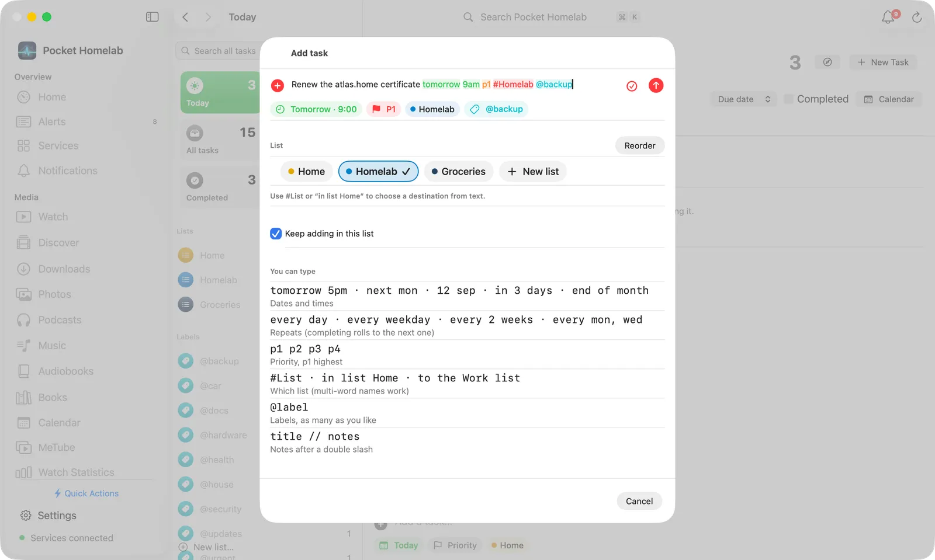Image resolution: width=935 pixels, height=560 pixels.
Task: Open Watch Statistics in the sidebar
Action: (x=76, y=472)
